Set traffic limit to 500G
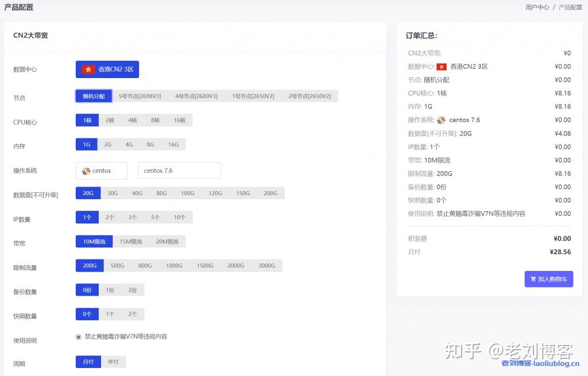588x376 pixels. point(117,265)
